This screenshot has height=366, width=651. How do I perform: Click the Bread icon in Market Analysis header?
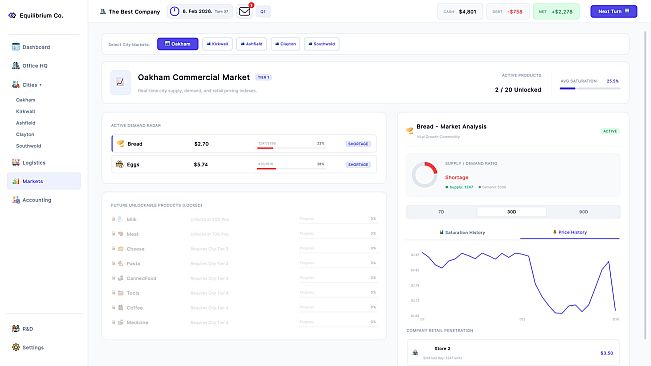tap(410, 131)
